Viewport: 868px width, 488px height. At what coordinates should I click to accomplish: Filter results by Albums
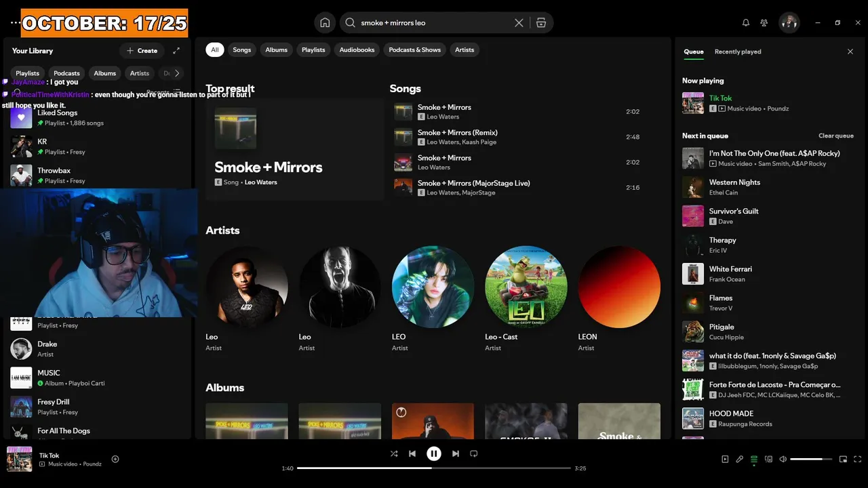[276, 49]
